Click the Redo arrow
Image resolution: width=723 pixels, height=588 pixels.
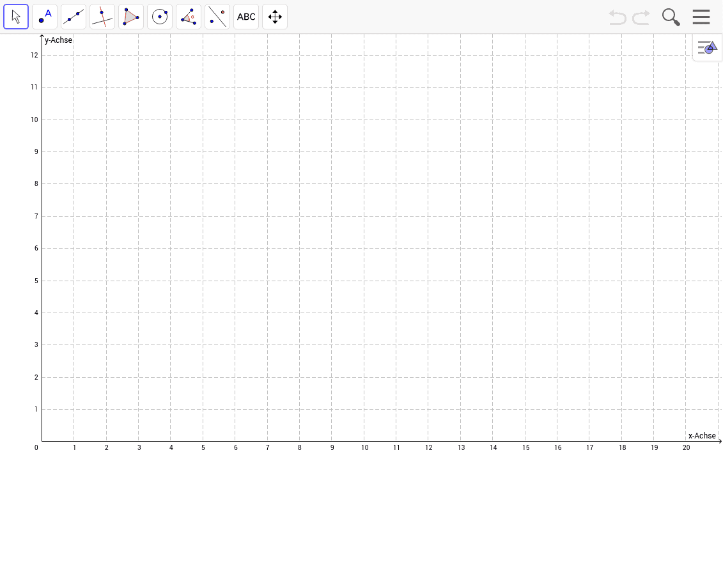click(x=641, y=17)
